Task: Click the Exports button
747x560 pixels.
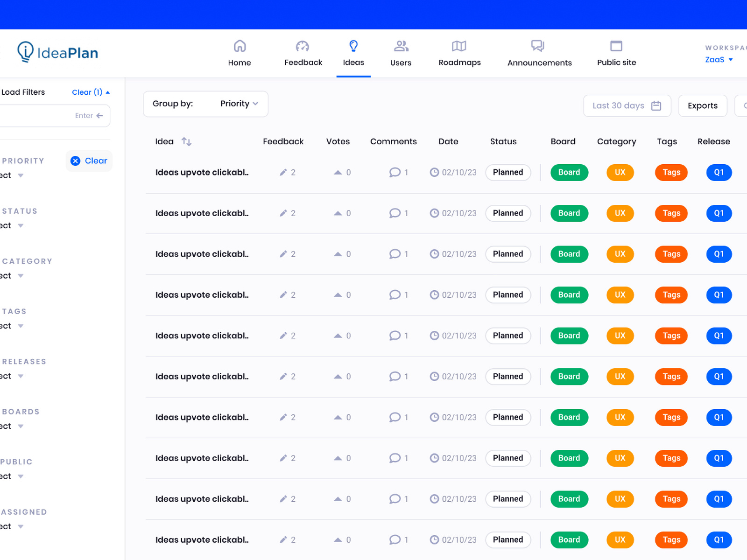Action: (x=702, y=105)
